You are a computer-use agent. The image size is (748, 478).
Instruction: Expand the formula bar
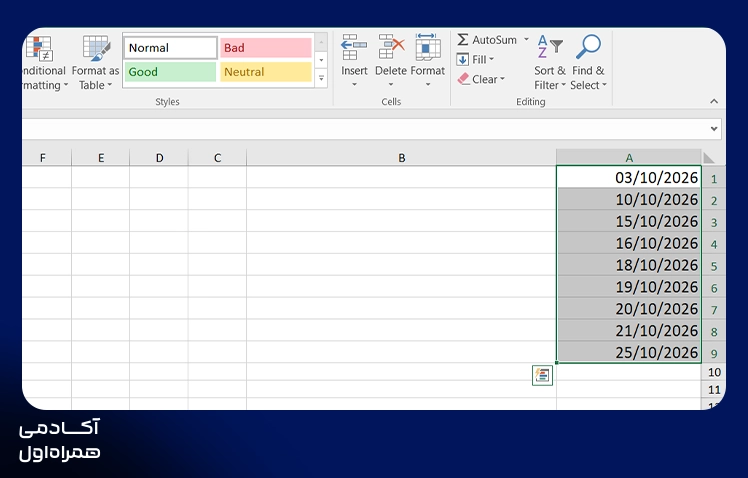(714, 128)
